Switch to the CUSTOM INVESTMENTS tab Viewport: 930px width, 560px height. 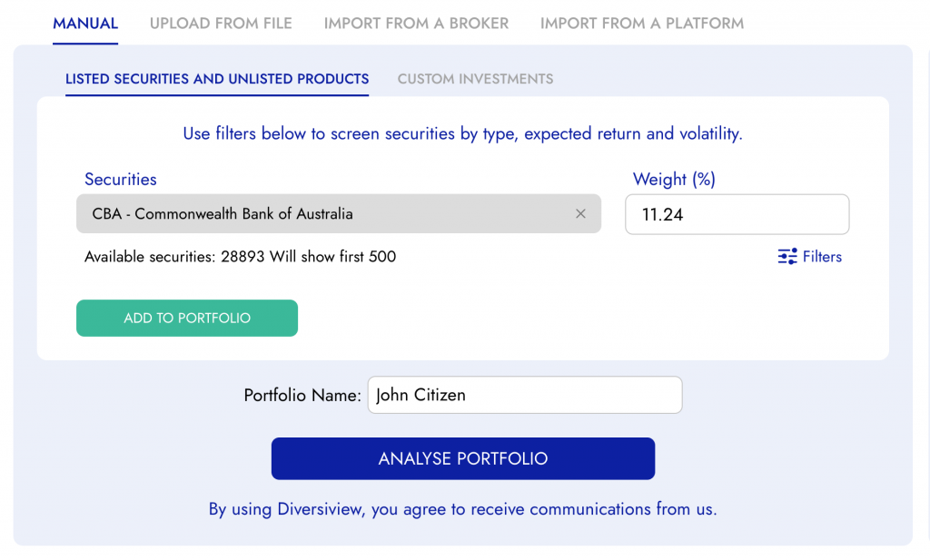pos(475,79)
